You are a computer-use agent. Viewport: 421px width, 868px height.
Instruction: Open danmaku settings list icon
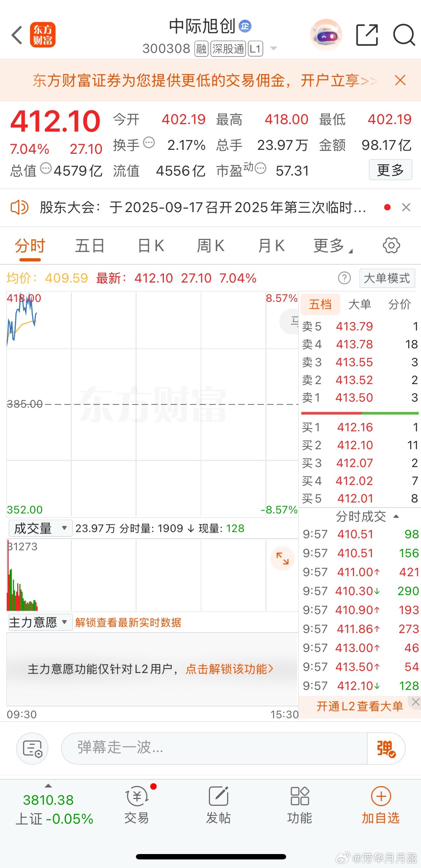(32, 748)
